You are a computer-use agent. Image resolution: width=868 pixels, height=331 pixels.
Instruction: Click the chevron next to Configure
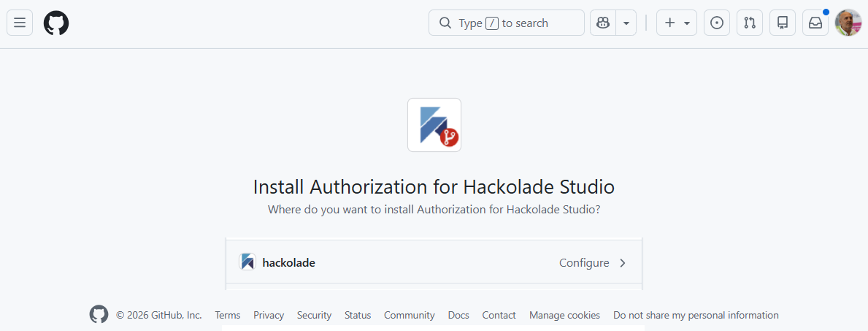[x=623, y=263]
